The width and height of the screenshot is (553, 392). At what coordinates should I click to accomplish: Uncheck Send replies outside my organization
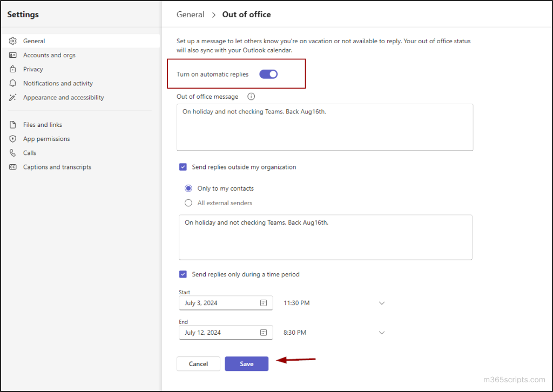tap(183, 167)
